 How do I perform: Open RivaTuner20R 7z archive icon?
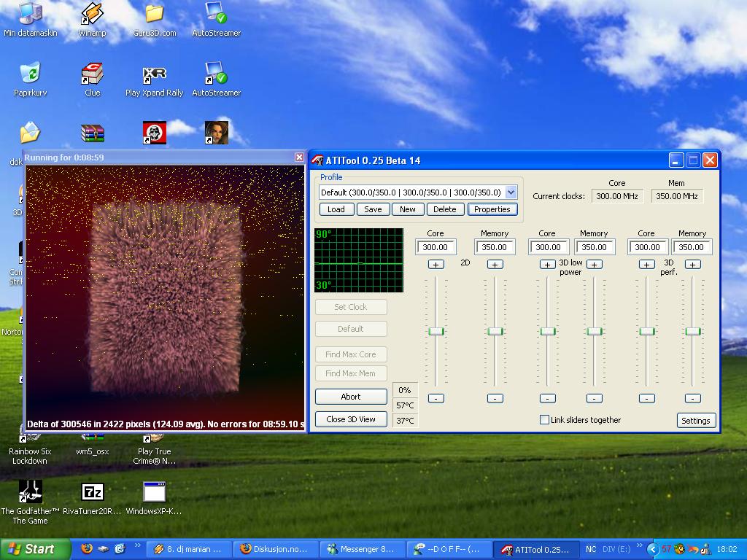click(x=93, y=497)
